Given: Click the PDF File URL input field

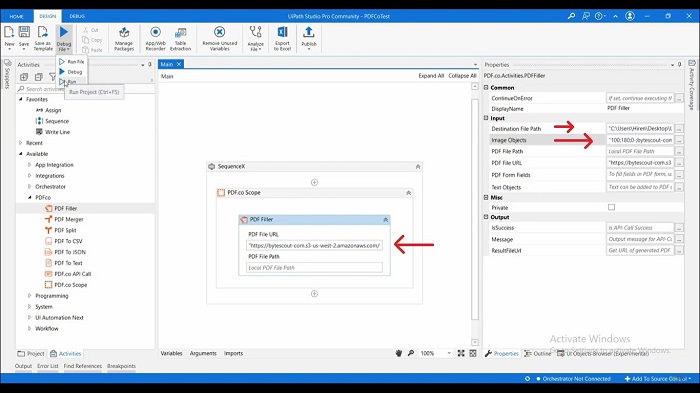Looking at the screenshot, I should [314, 245].
